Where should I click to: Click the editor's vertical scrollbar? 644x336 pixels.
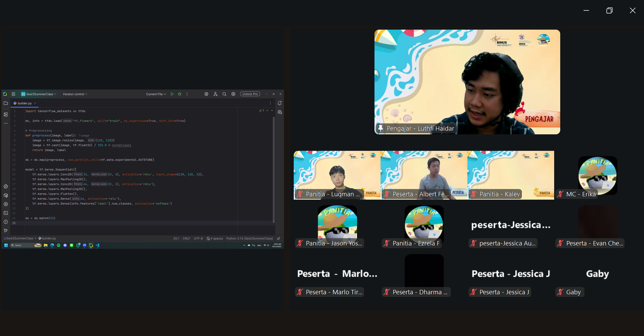pyautogui.click(x=274, y=168)
